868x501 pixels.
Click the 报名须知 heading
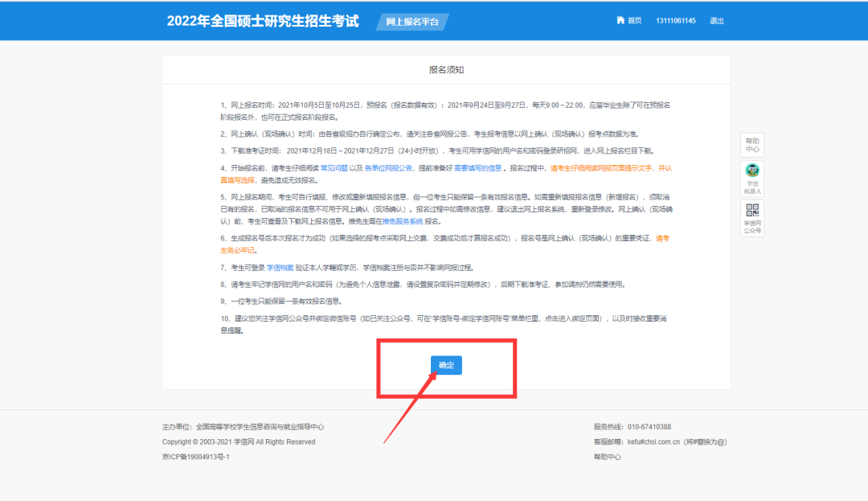point(446,70)
